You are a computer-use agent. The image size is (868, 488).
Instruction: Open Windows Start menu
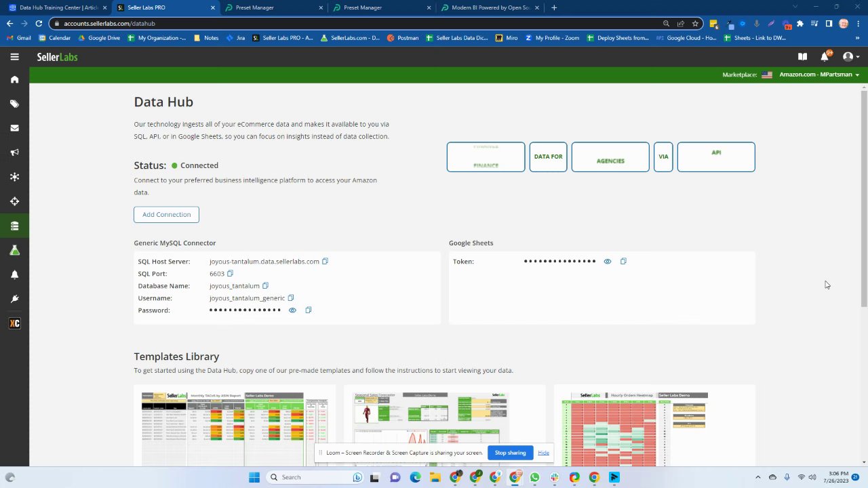tap(254, 477)
